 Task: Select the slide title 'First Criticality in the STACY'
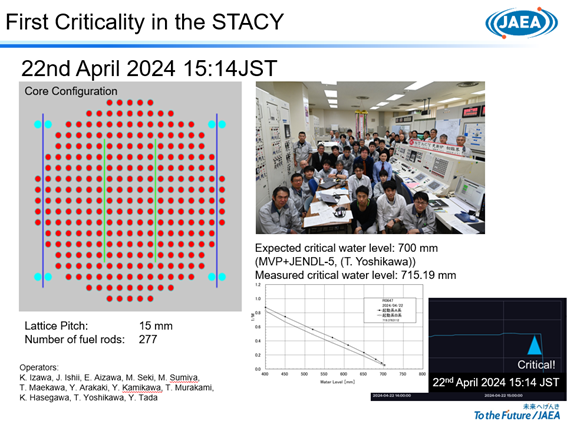click(145, 22)
